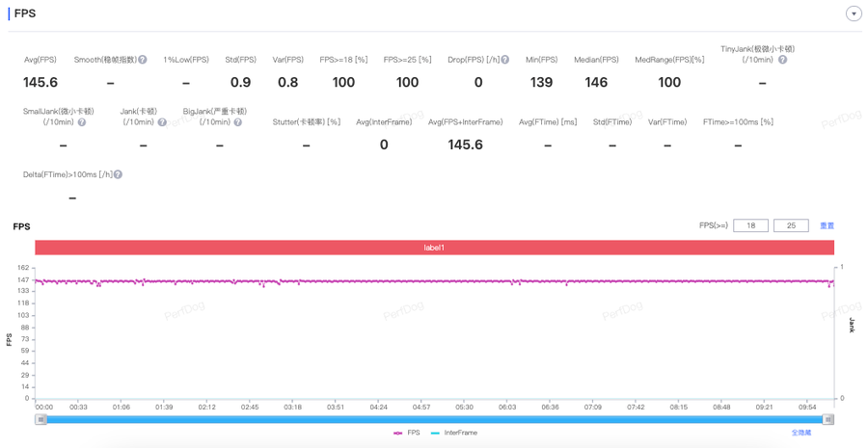Image resolution: width=868 pixels, height=448 pixels.
Task: Click the Avg(FPS) value 145.6
Action: point(41,83)
